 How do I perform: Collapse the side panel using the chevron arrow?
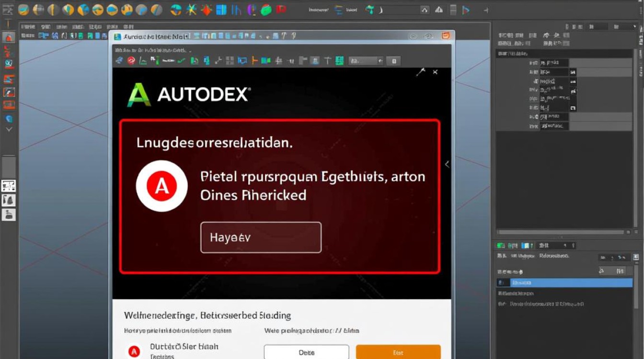(447, 164)
